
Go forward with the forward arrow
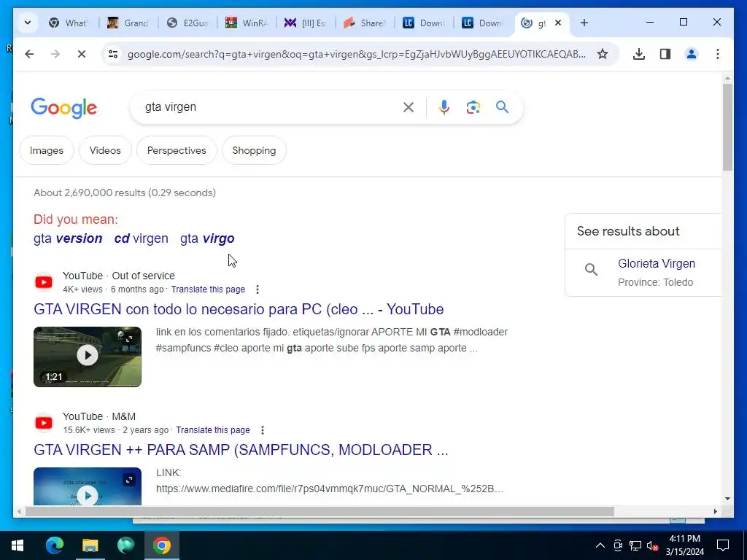tap(55, 54)
